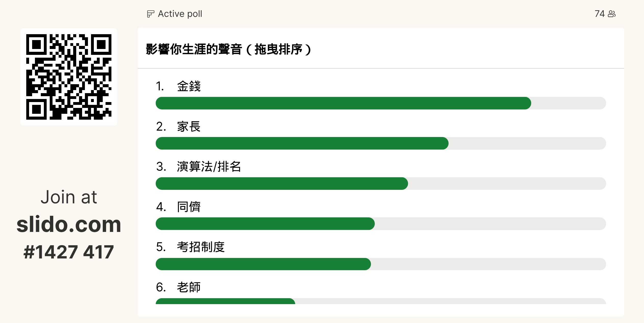This screenshot has width=644, height=323.
Task: Click the 金錢 green progress bar
Action: (343, 103)
